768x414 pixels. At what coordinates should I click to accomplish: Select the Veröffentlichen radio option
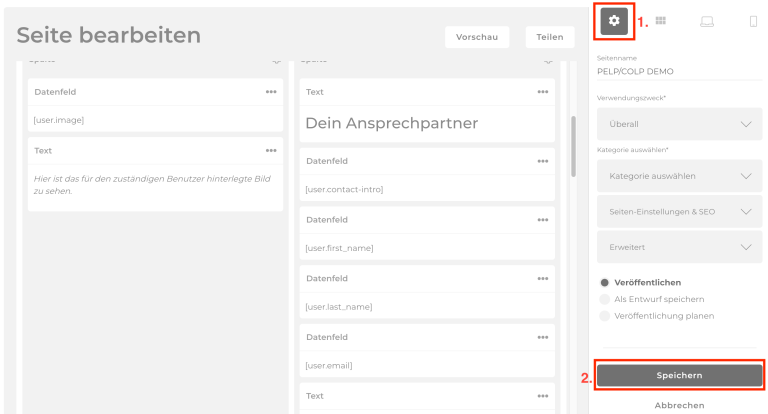coord(604,282)
